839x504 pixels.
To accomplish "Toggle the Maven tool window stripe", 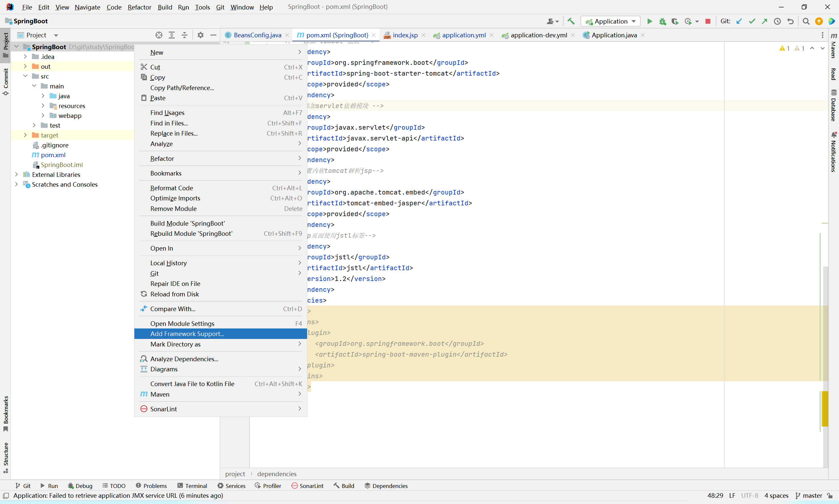I will coord(833,46).
